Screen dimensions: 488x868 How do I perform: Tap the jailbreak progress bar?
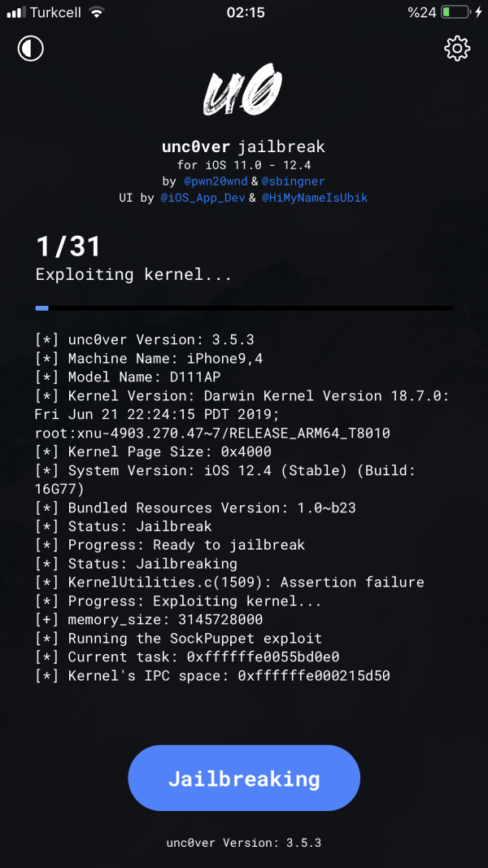(x=244, y=308)
